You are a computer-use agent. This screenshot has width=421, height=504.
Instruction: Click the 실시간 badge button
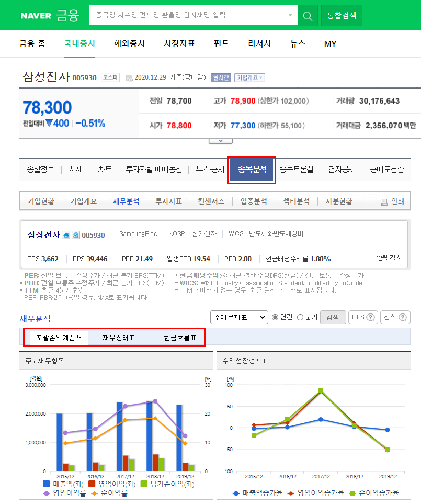pos(221,77)
